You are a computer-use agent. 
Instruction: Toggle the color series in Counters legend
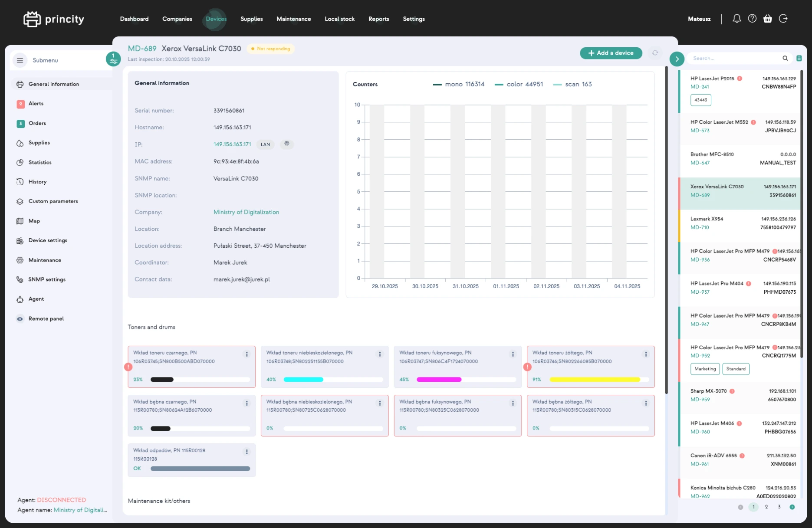[x=519, y=84]
